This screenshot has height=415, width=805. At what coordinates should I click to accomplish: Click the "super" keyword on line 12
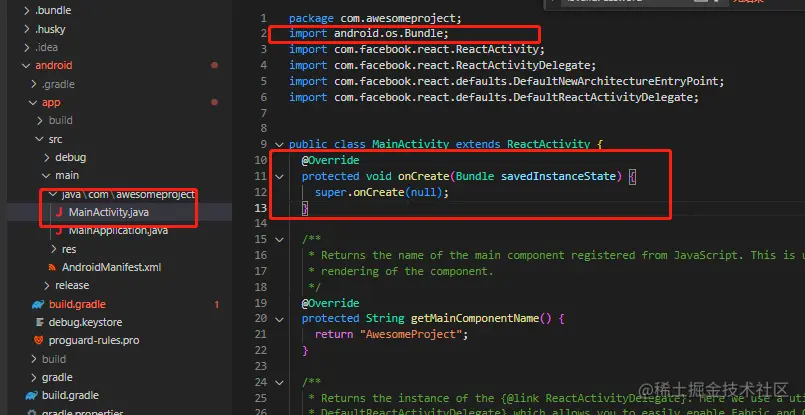tap(331, 193)
